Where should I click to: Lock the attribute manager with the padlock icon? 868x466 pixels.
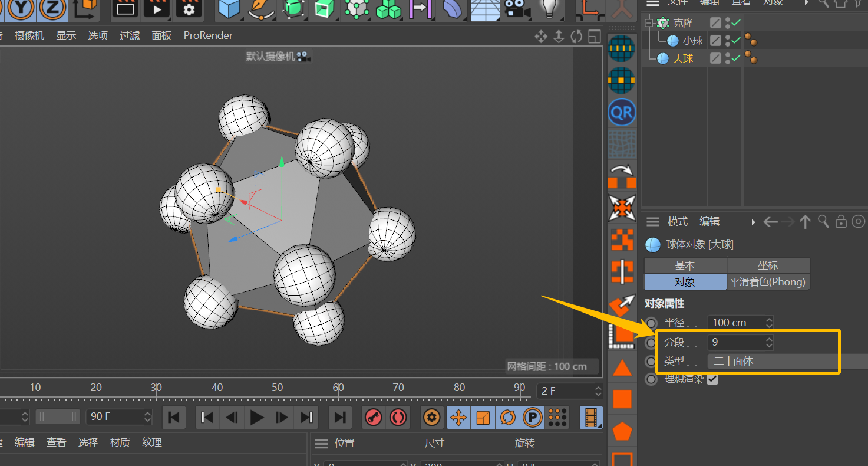click(x=841, y=222)
